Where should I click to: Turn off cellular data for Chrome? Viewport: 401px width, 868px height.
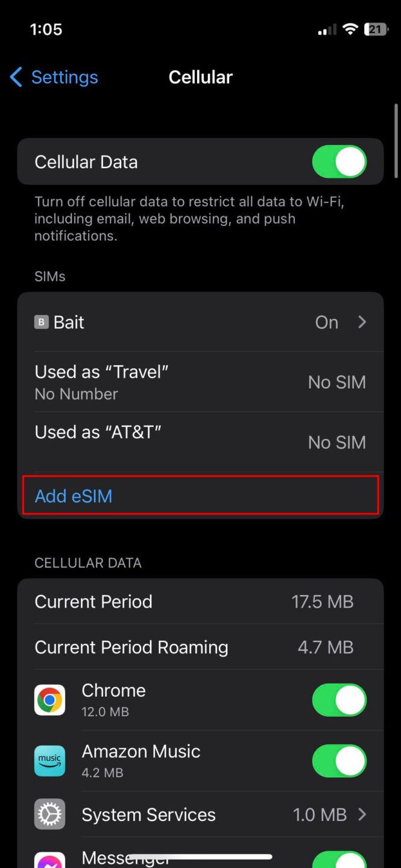tap(339, 700)
